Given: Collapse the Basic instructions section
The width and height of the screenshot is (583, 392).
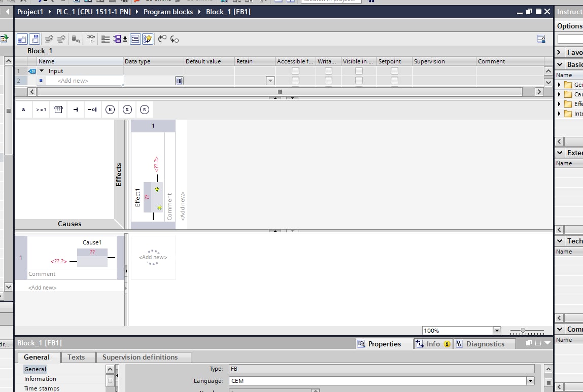Looking at the screenshot, I should [x=560, y=64].
